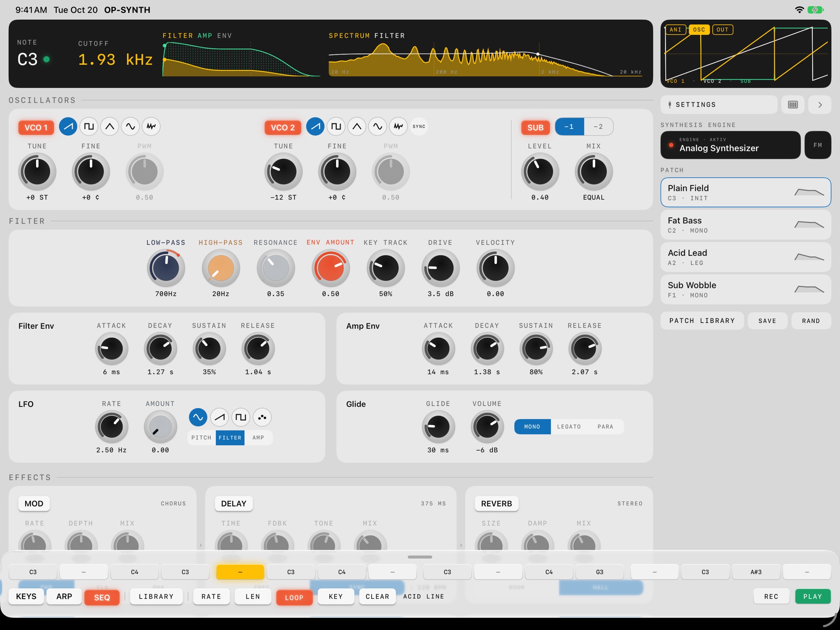Image resolution: width=840 pixels, height=630 pixels.
Task: Open the SETTINGS dropdown
Action: click(719, 105)
